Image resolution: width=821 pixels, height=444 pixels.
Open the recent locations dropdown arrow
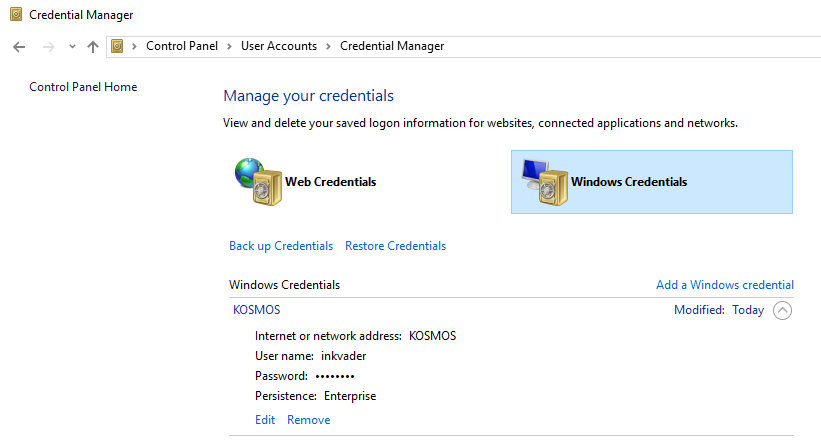(x=72, y=47)
